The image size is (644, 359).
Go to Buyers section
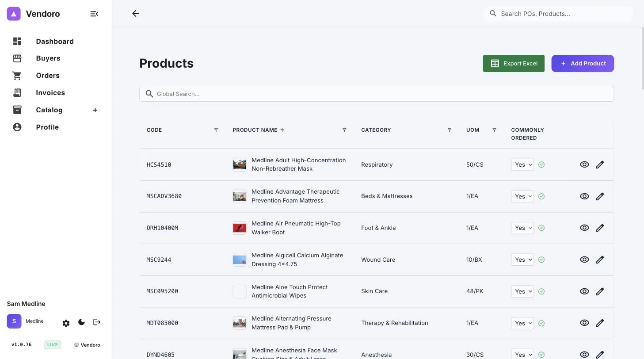(x=48, y=58)
